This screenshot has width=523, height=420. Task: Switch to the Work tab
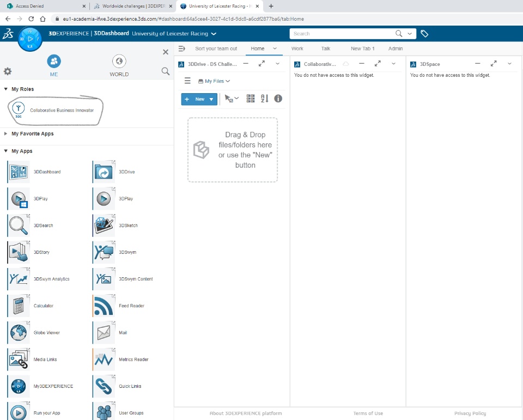click(297, 48)
